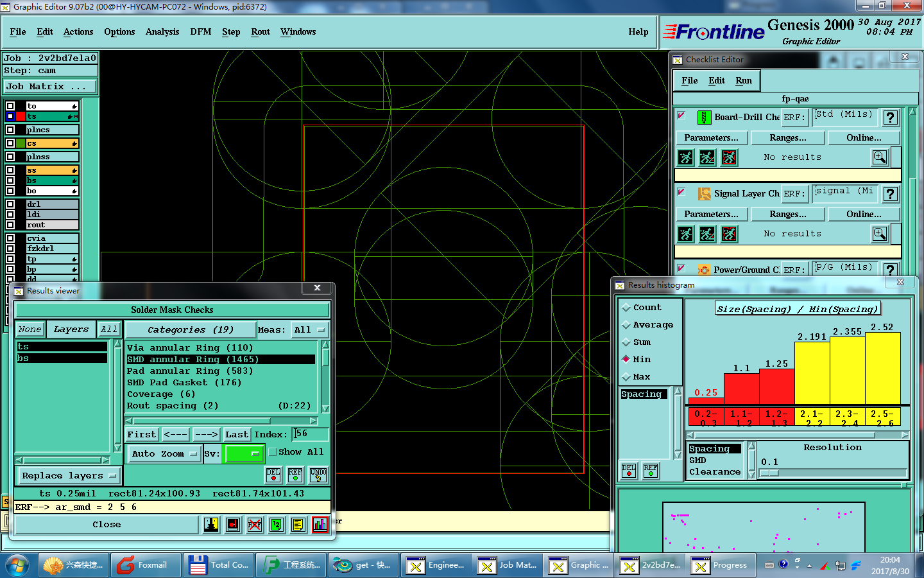The image size is (924, 578).
Task: Click help question mark for Signal Layer Check
Action: [x=890, y=194]
